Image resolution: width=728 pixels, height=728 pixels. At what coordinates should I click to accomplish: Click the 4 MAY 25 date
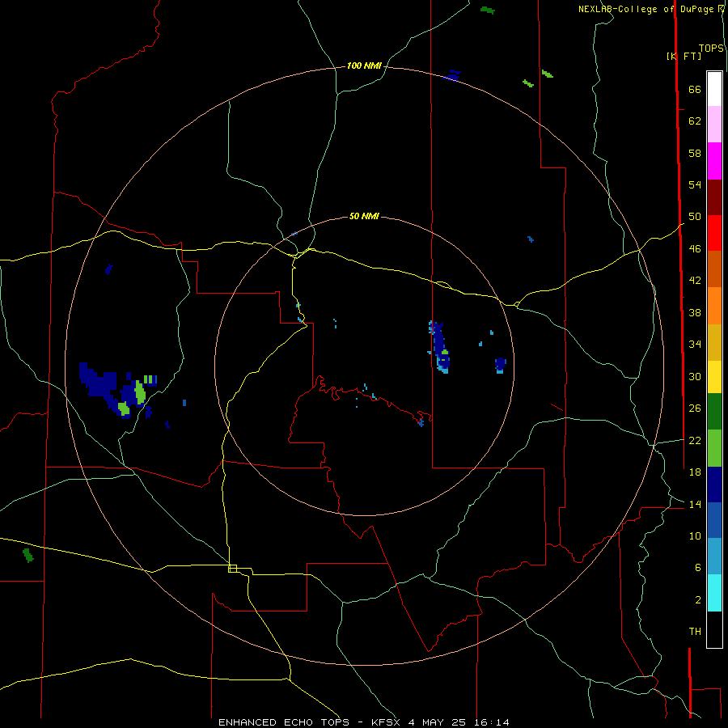(x=438, y=722)
